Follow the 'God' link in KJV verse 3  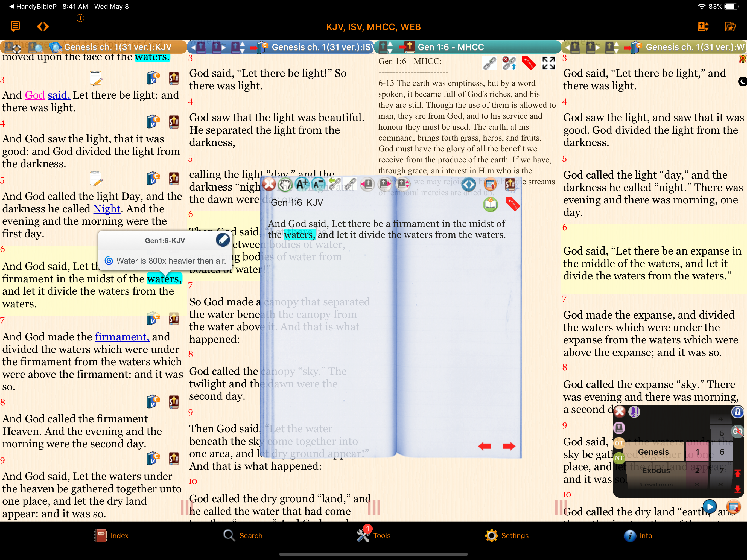pos(35,95)
